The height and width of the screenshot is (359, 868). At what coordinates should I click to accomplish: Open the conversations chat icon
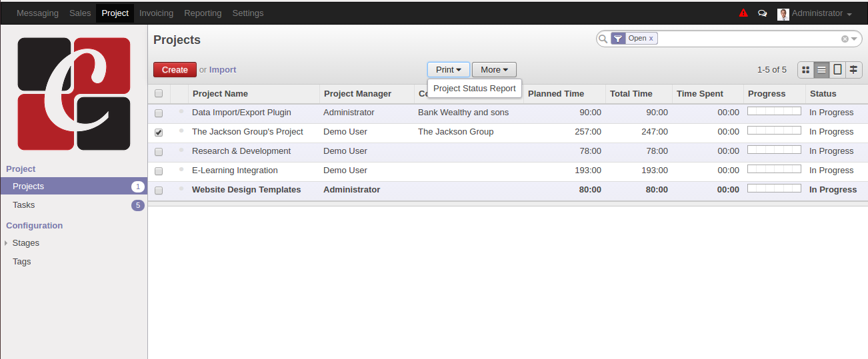pos(762,13)
